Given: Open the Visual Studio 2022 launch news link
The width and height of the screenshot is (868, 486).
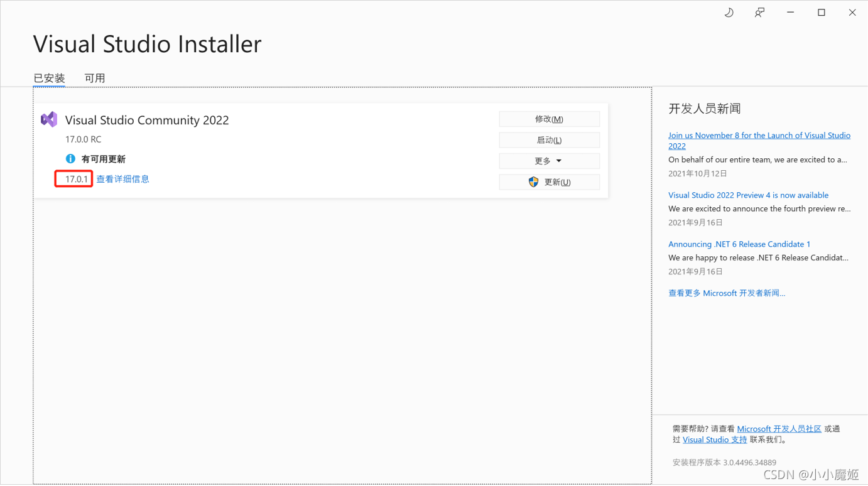Looking at the screenshot, I should click(759, 141).
